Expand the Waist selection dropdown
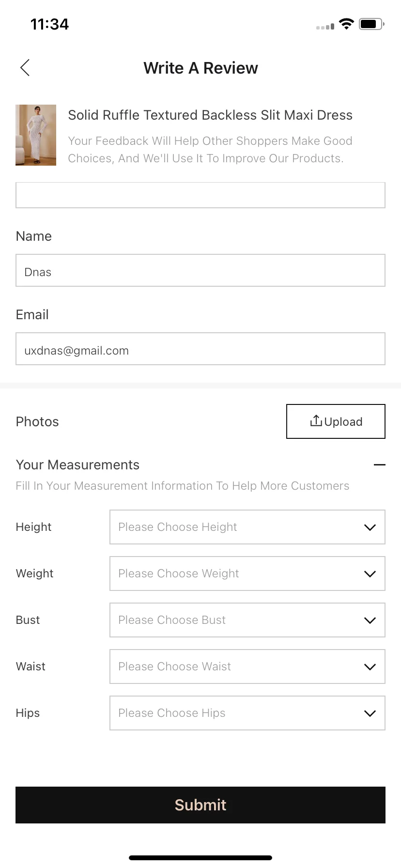This screenshot has height=868, width=401. pyautogui.click(x=247, y=666)
